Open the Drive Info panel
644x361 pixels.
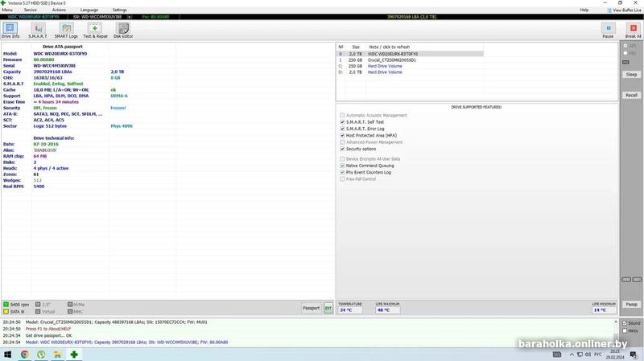coord(10,31)
